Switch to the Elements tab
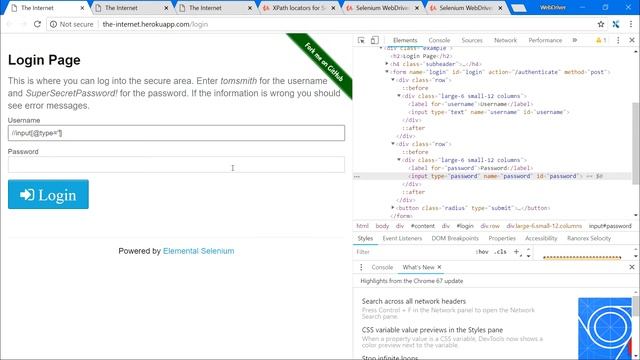Image resolution: width=640 pixels, height=360 pixels. pos(405,40)
